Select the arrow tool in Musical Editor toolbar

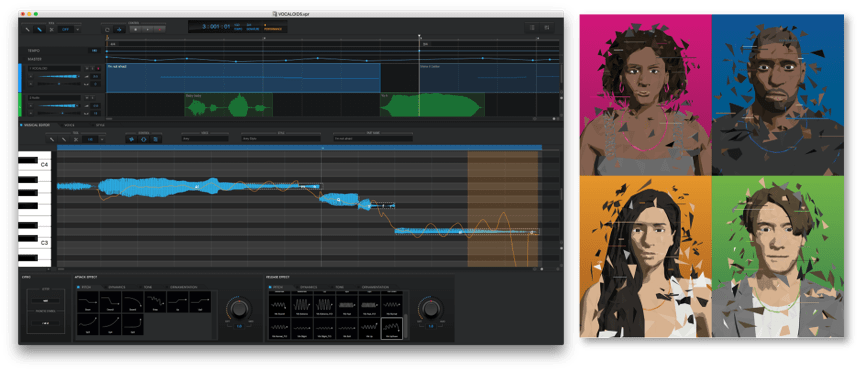[52, 139]
